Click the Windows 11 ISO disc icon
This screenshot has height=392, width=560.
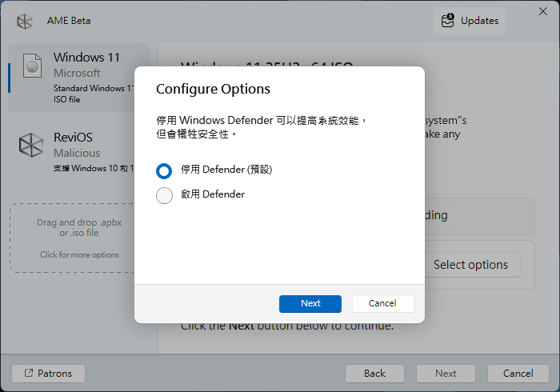coord(32,68)
